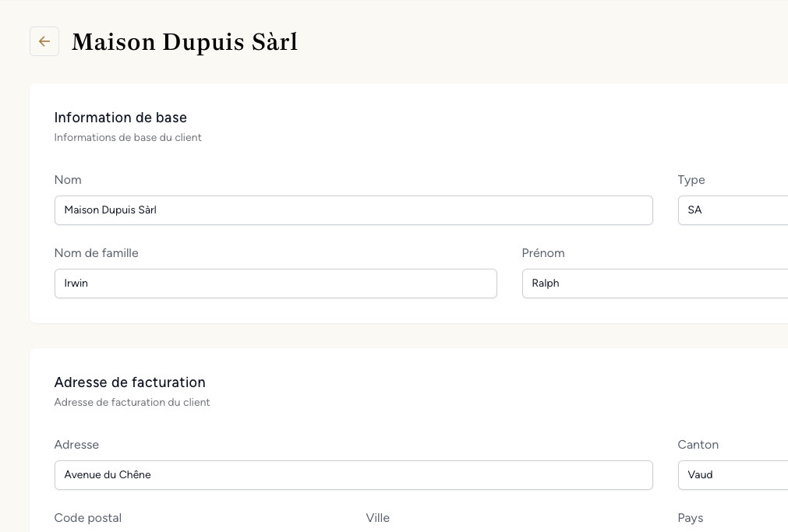Click the Adresse de facturation du client description
The height and width of the screenshot is (532, 788).
pyautogui.click(x=132, y=402)
